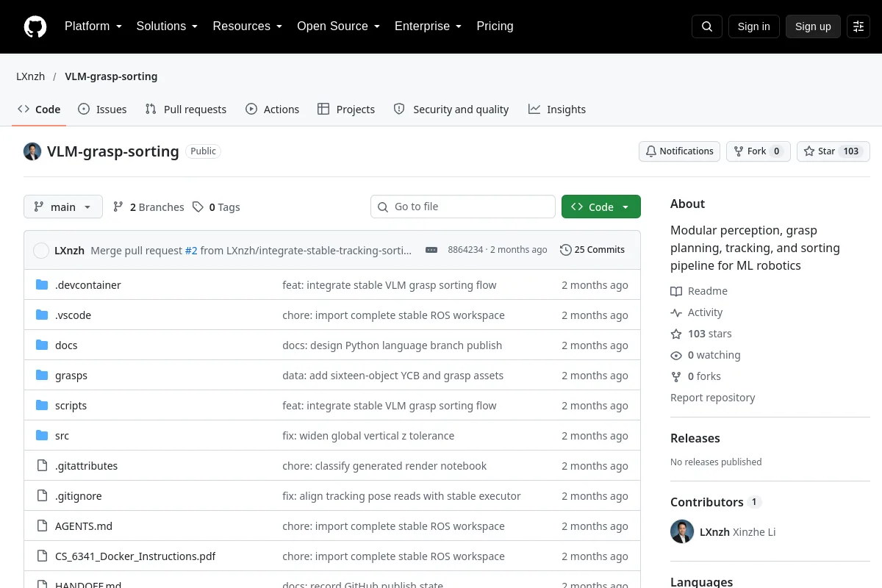Fork the repository
The height and width of the screenshot is (588, 882).
pos(759,151)
